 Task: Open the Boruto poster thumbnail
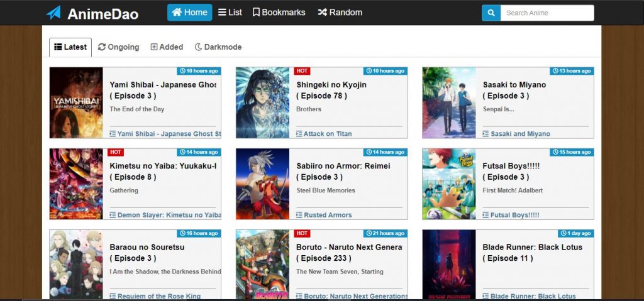(263, 265)
